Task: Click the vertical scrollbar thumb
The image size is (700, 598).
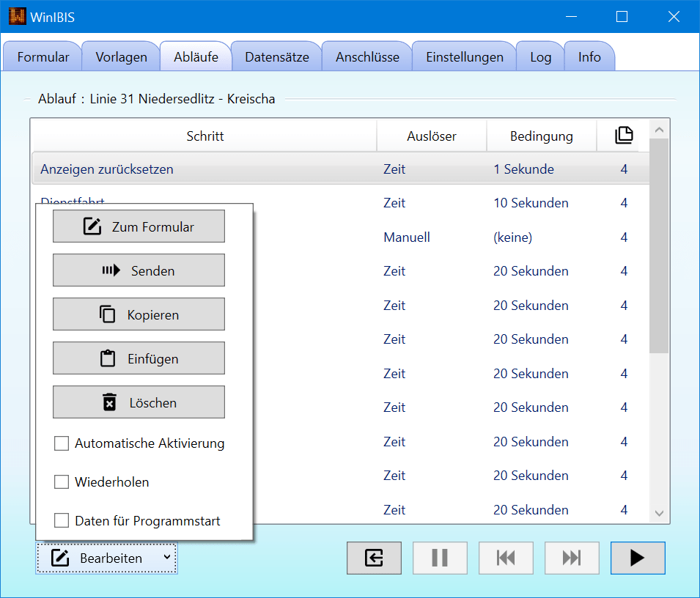Action: point(659,246)
